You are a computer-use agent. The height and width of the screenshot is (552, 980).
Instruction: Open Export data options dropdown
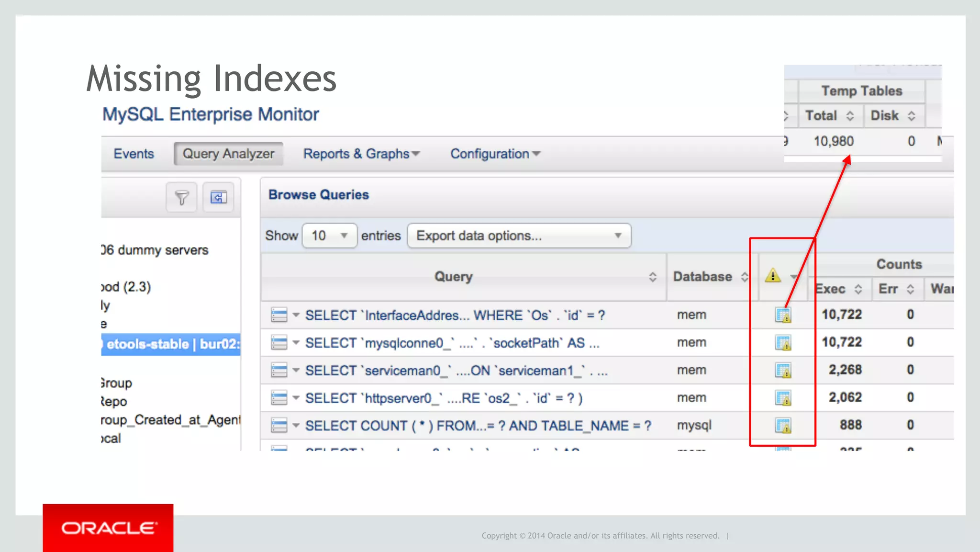coord(519,236)
